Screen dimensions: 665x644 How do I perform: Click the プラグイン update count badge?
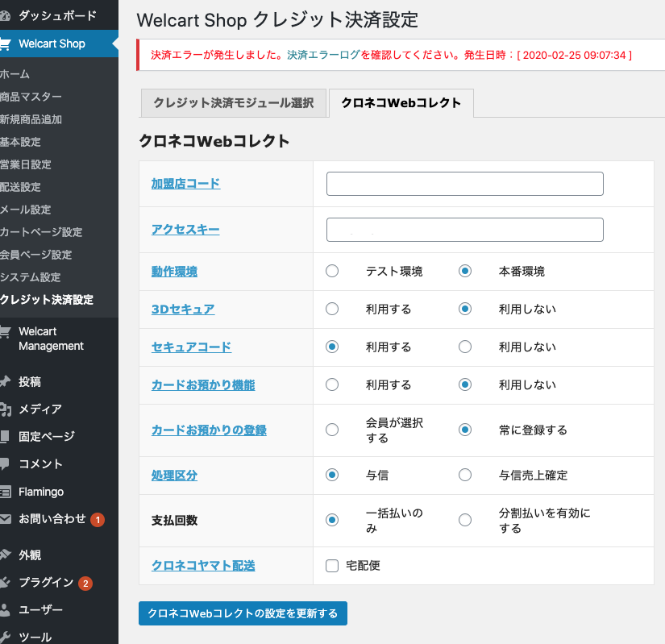85,584
